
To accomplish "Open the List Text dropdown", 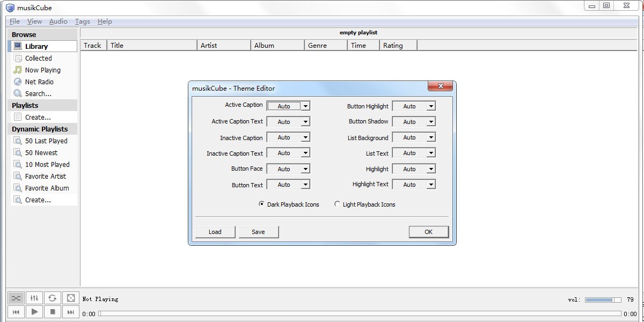I will coord(414,153).
